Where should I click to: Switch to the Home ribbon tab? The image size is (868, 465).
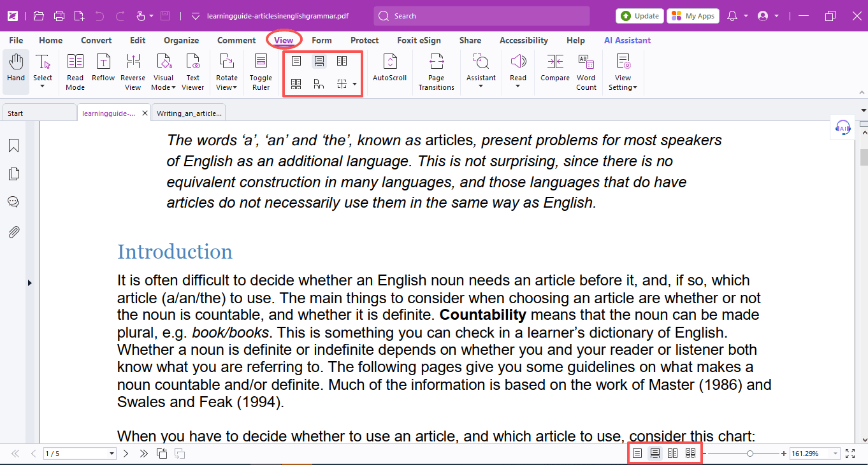(x=51, y=40)
